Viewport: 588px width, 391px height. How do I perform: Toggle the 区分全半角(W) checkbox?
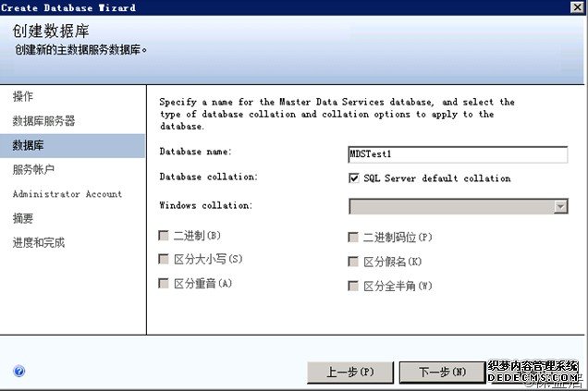point(353,286)
